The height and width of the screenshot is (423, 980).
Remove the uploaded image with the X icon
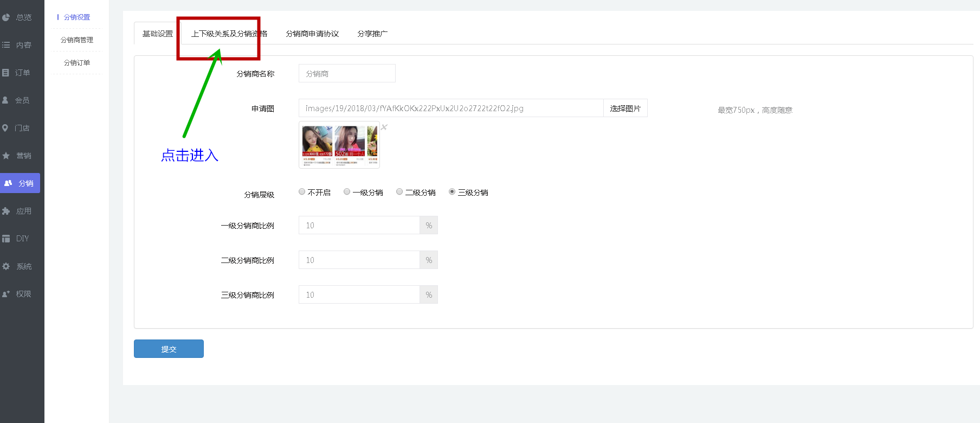click(384, 127)
